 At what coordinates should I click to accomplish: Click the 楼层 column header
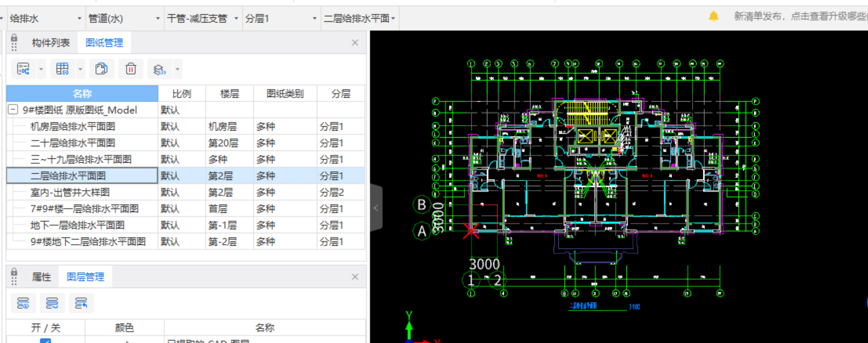tap(229, 93)
